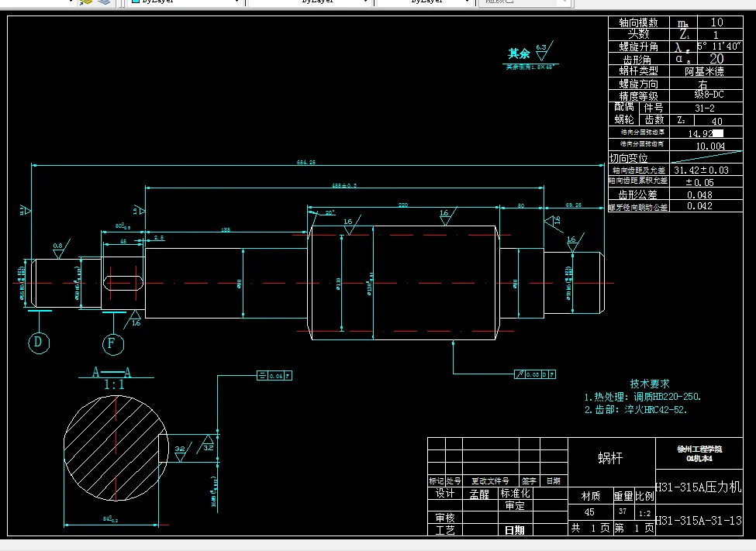756x551 pixels.
Task: Open the greyed plot style dropdown
Action: tap(523, 2)
